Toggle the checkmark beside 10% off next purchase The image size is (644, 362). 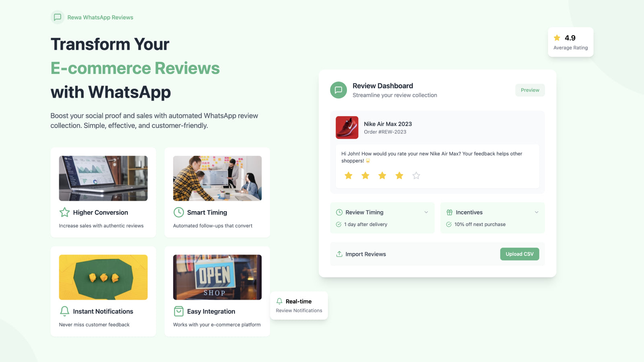(449, 224)
